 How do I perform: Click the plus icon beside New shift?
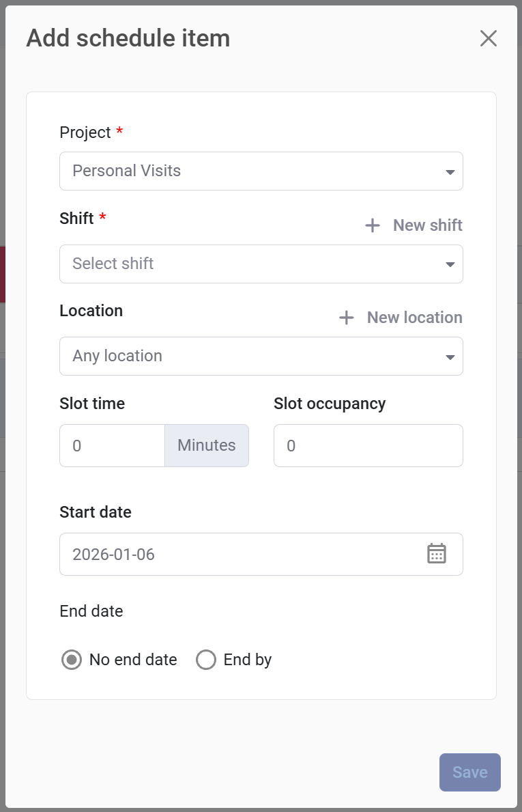click(x=373, y=225)
